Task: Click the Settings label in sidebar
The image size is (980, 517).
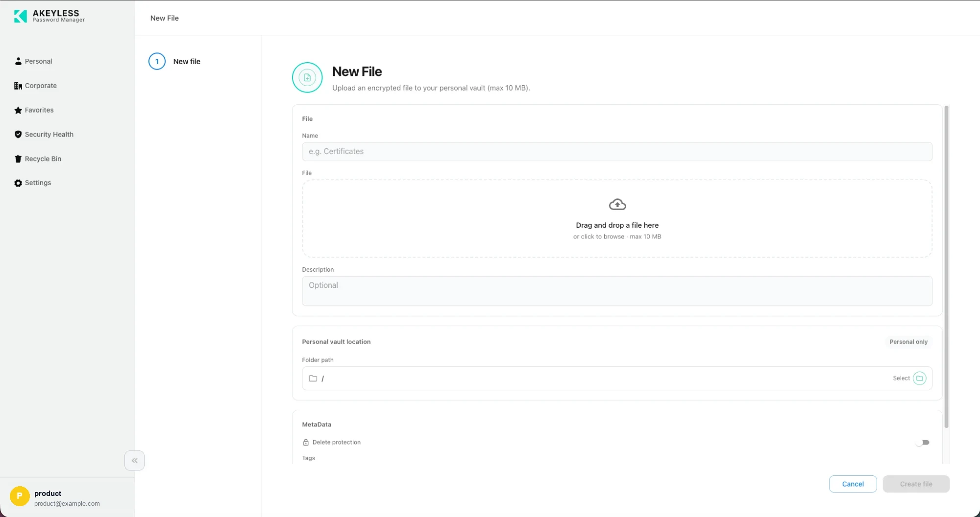Action: pos(38,183)
